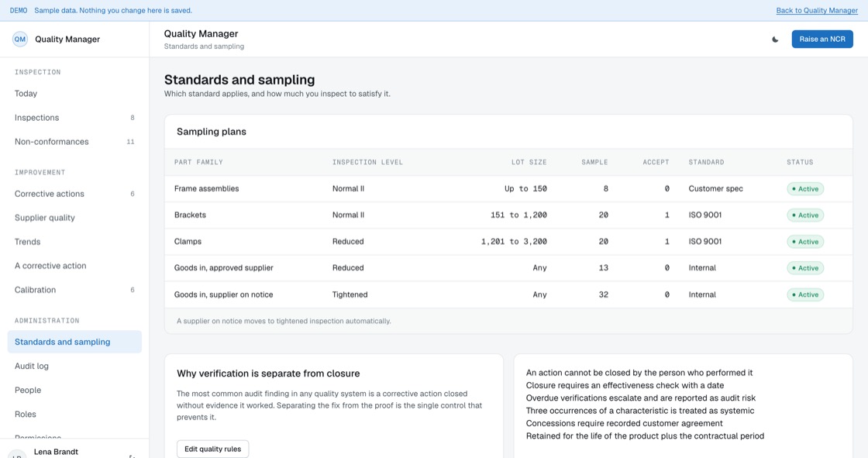This screenshot has height=458, width=868.
Task: Click sample value 32 for supplier on notice
Action: click(x=604, y=294)
